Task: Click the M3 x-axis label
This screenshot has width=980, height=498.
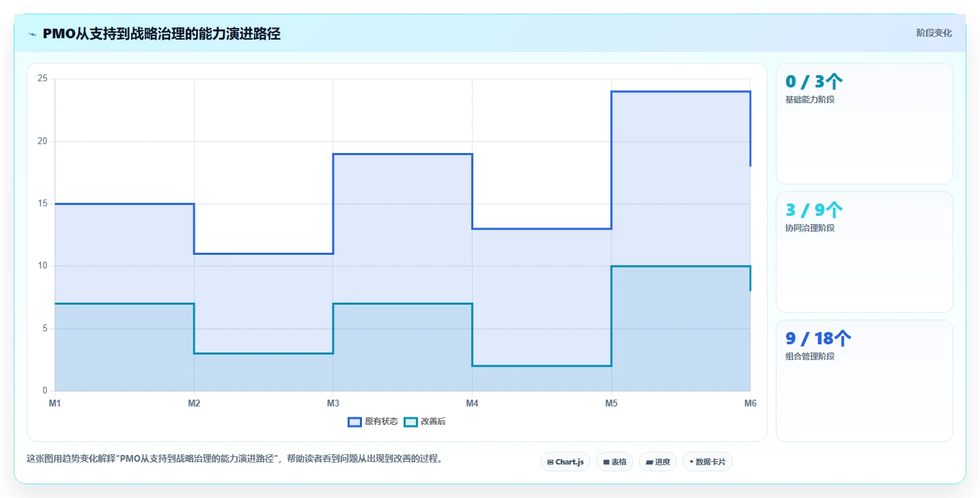Action: [333, 403]
